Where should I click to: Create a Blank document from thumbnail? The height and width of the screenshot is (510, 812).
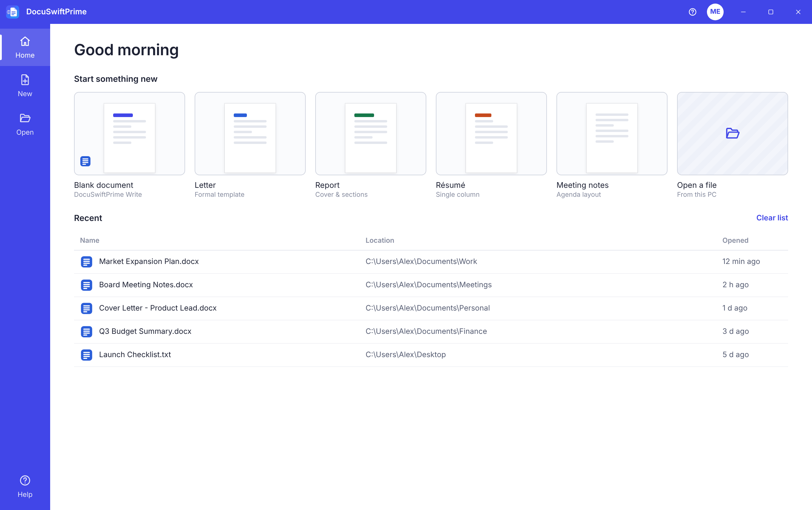pos(130,133)
